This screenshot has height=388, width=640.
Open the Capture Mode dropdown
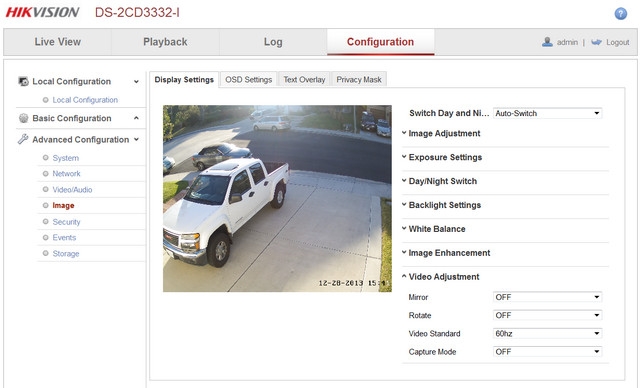tap(547, 352)
